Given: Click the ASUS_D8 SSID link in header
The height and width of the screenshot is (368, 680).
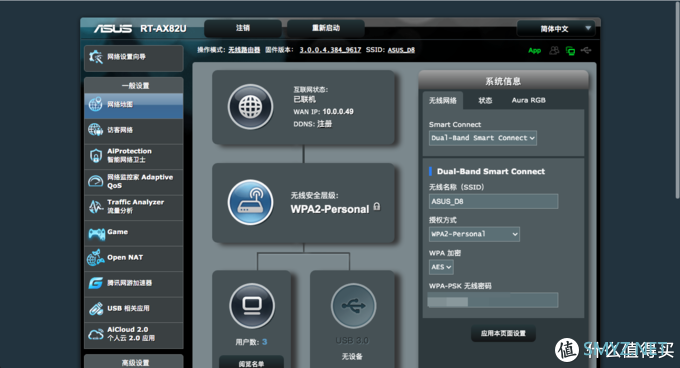Looking at the screenshot, I should [401, 50].
